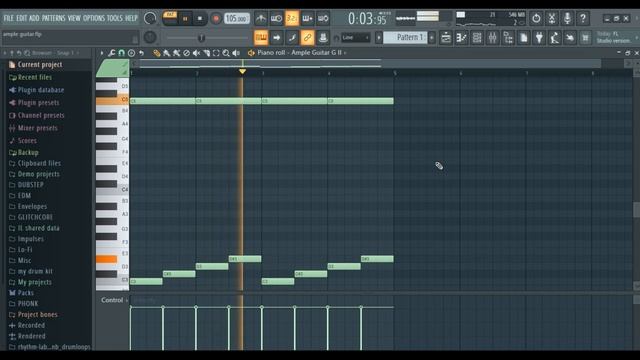Image resolution: width=640 pixels, height=360 pixels.
Task: Click the 105 tempo field
Action: tap(237, 19)
